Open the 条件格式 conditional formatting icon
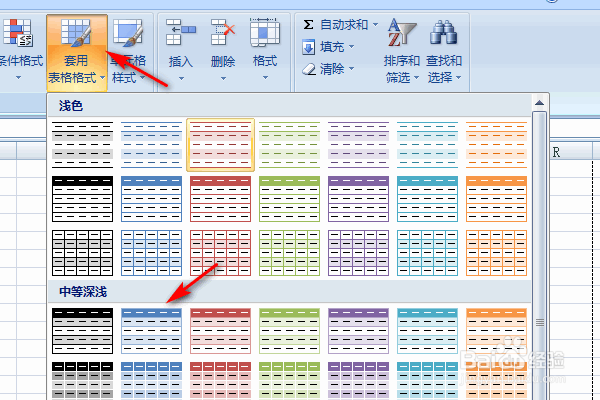 (x=18, y=33)
